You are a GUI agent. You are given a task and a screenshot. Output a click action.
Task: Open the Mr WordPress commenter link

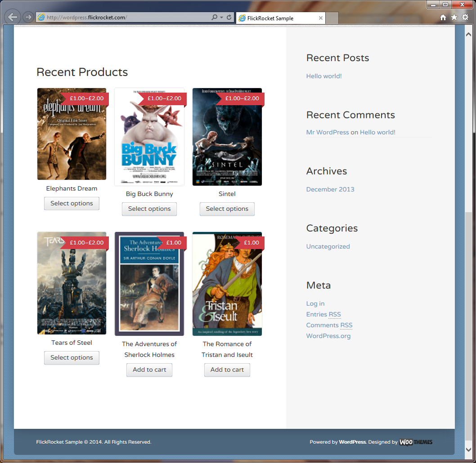pyautogui.click(x=328, y=133)
